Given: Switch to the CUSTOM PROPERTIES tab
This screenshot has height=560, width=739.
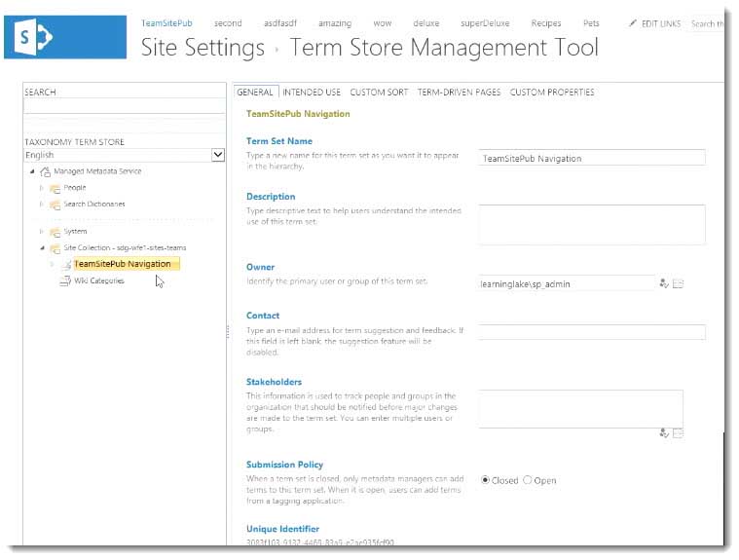Looking at the screenshot, I should (x=552, y=93).
